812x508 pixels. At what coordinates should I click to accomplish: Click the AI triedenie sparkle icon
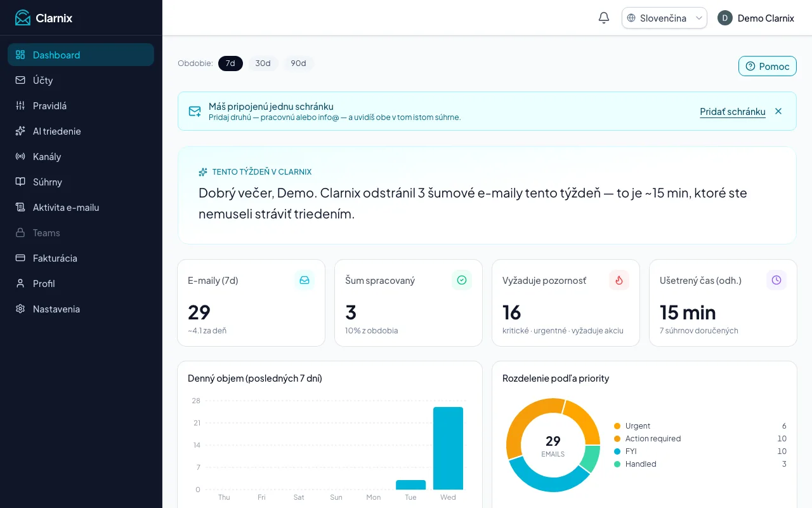(20, 131)
